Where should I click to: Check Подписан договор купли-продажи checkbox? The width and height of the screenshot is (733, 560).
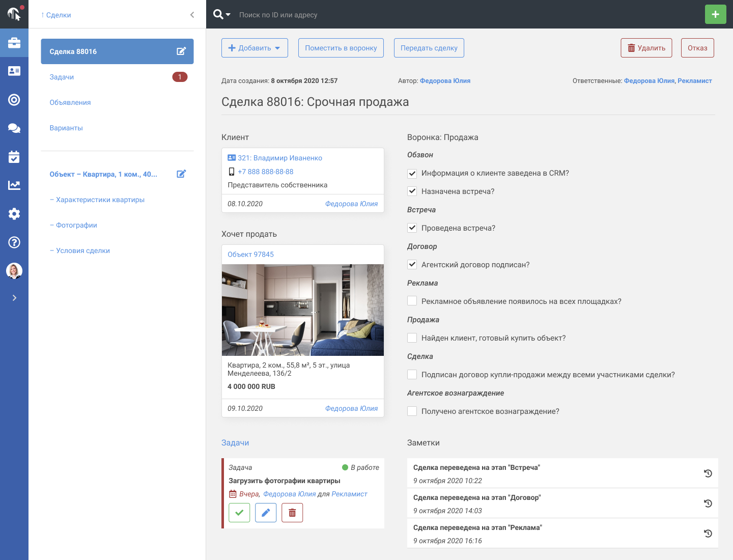tap(412, 375)
